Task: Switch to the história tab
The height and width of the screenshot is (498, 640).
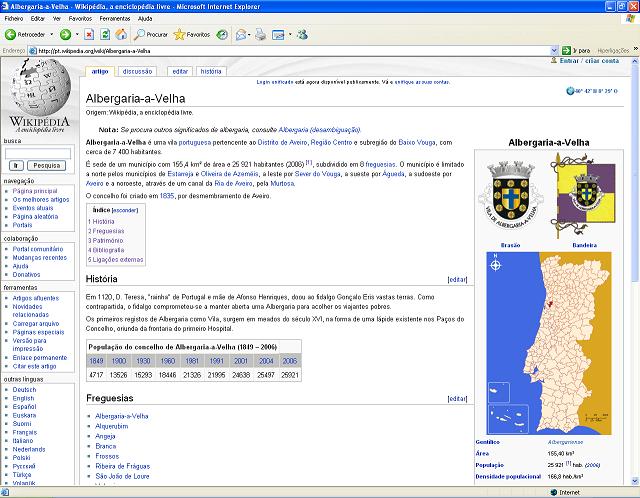Action: point(211,71)
